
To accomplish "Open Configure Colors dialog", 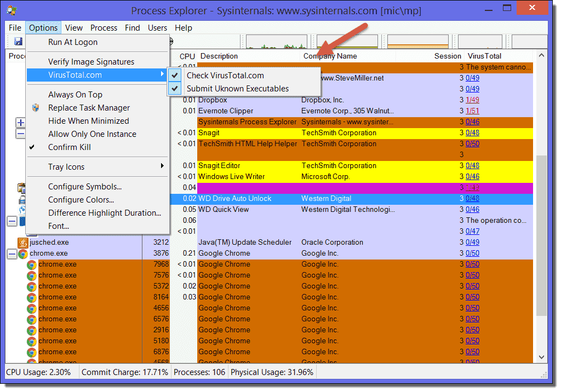I will [x=98, y=200].
